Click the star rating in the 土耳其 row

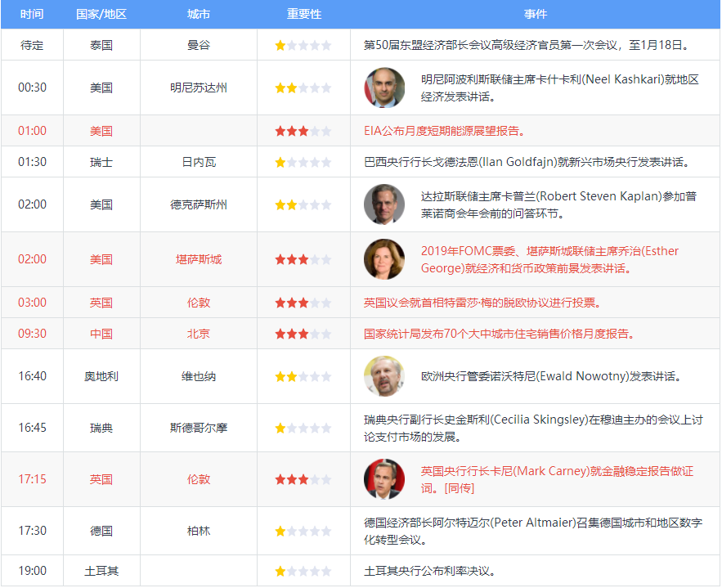click(303, 571)
